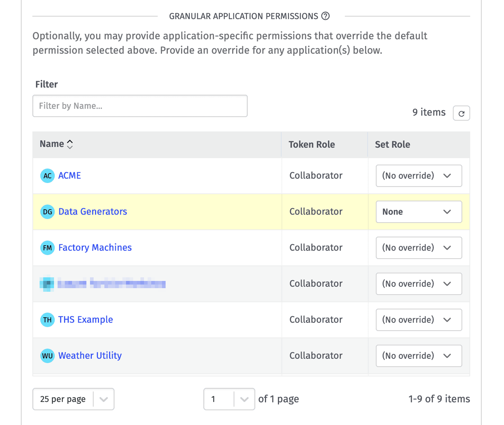The height and width of the screenshot is (425, 504).
Task: Click Collaborator token role in Data Generators row
Action: tap(316, 211)
